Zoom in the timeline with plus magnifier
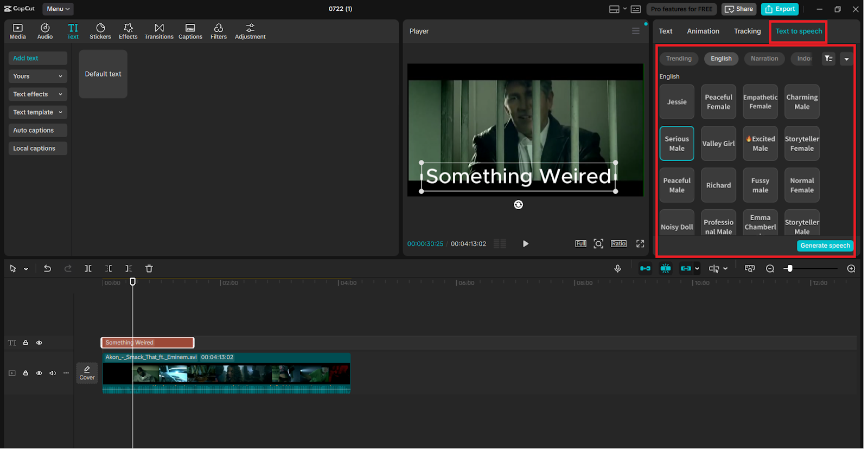This screenshot has width=868, height=458. click(x=851, y=268)
